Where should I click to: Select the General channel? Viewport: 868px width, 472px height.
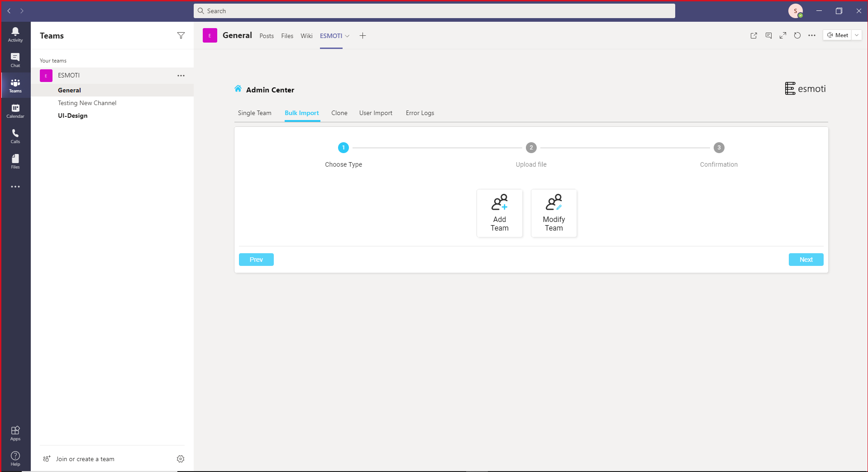pos(112,90)
